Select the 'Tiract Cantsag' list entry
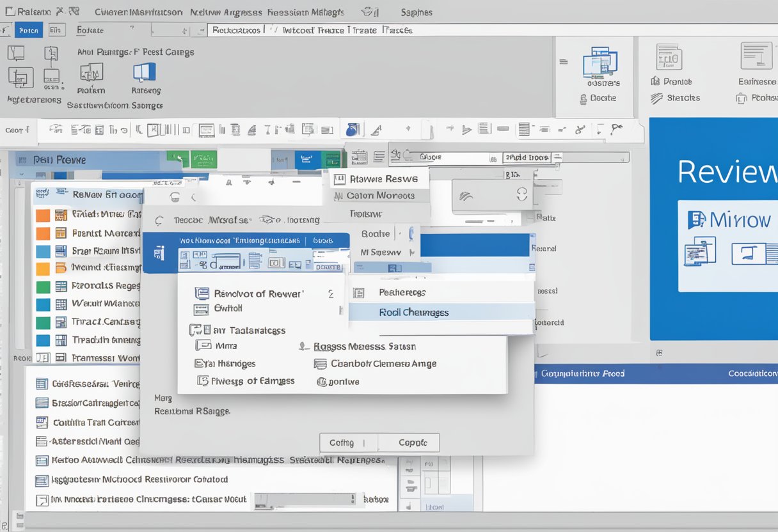778x532 pixels. coord(104,322)
